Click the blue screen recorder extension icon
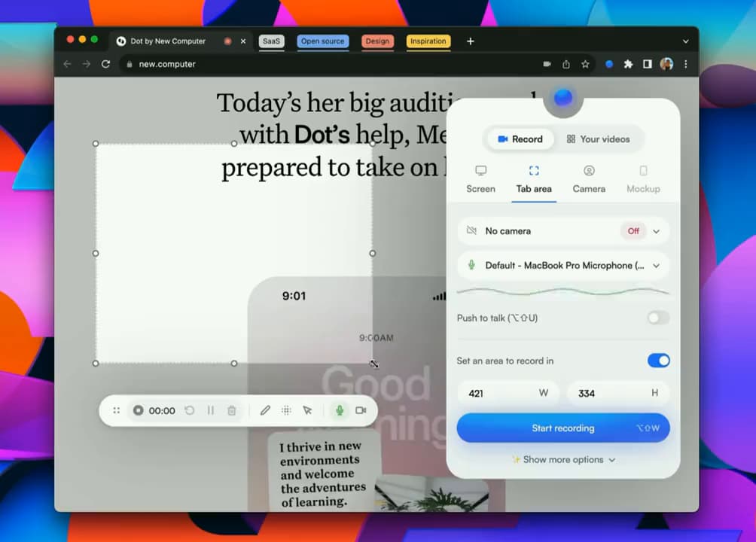The height and width of the screenshot is (542, 756). pyautogui.click(x=609, y=64)
